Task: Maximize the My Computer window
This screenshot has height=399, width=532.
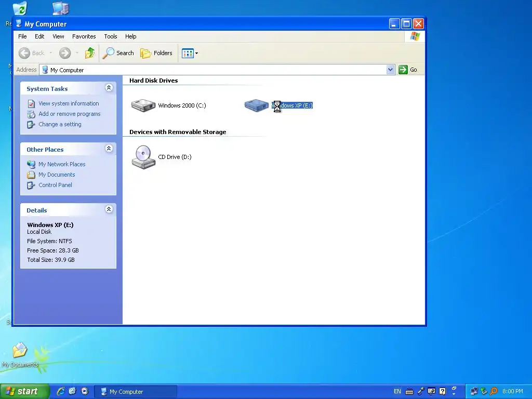Action: click(x=406, y=24)
